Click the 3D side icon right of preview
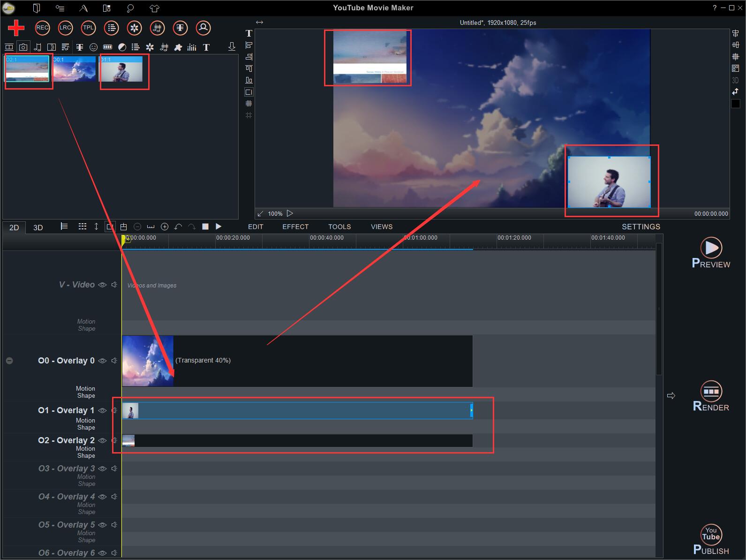Image resolution: width=746 pixels, height=560 pixels. coord(735,80)
